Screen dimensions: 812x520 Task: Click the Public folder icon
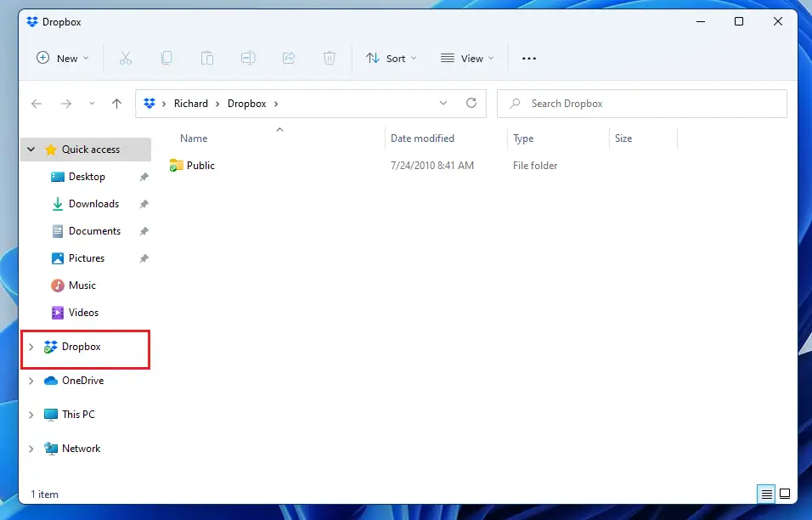point(176,165)
